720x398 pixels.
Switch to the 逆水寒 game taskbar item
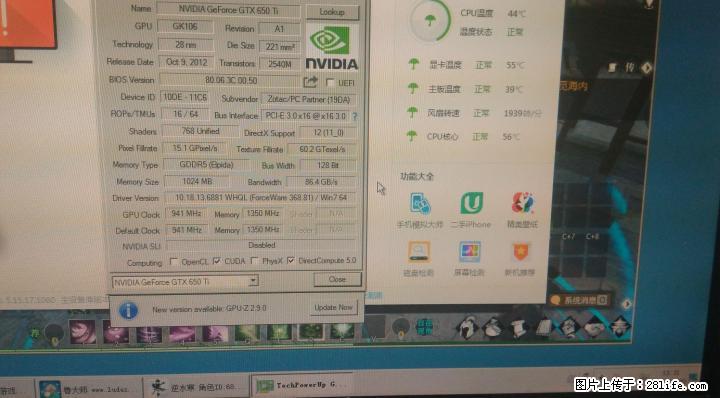point(196,387)
